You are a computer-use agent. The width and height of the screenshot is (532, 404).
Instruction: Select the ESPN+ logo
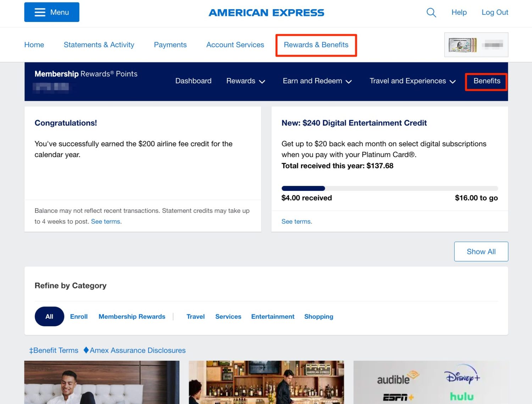click(399, 396)
